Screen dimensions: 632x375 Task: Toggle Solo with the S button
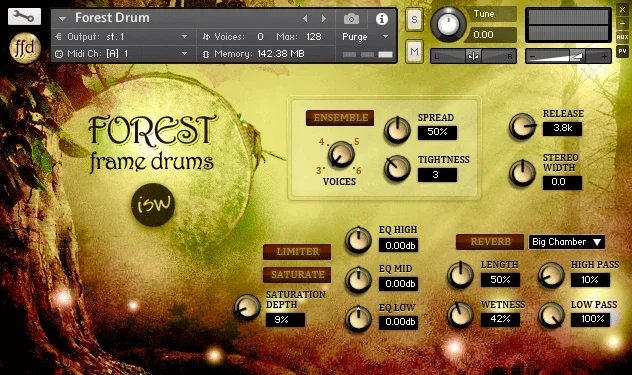point(414,19)
